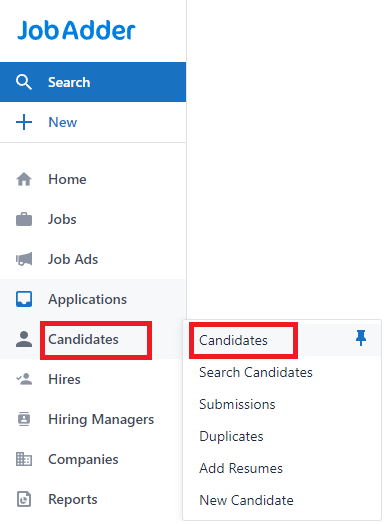The height and width of the screenshot is (524, 385).
Task: Click the Hiring Managers badge icon
Action: [x=24, y=419]
